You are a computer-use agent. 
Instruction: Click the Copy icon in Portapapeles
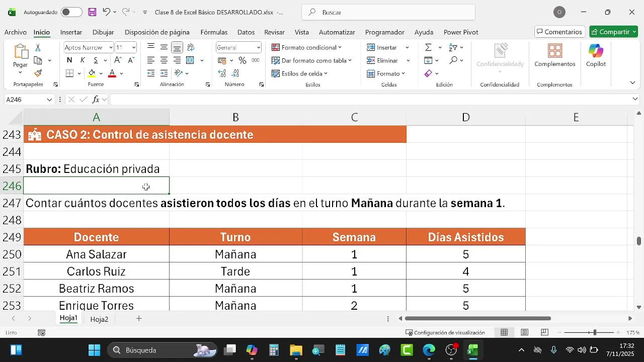tap(38, 60)
